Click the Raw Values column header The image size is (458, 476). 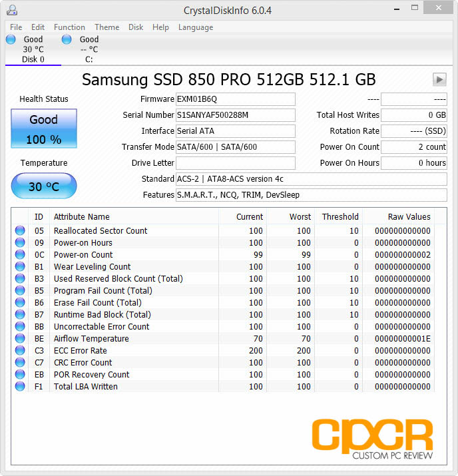coord(398,217)
